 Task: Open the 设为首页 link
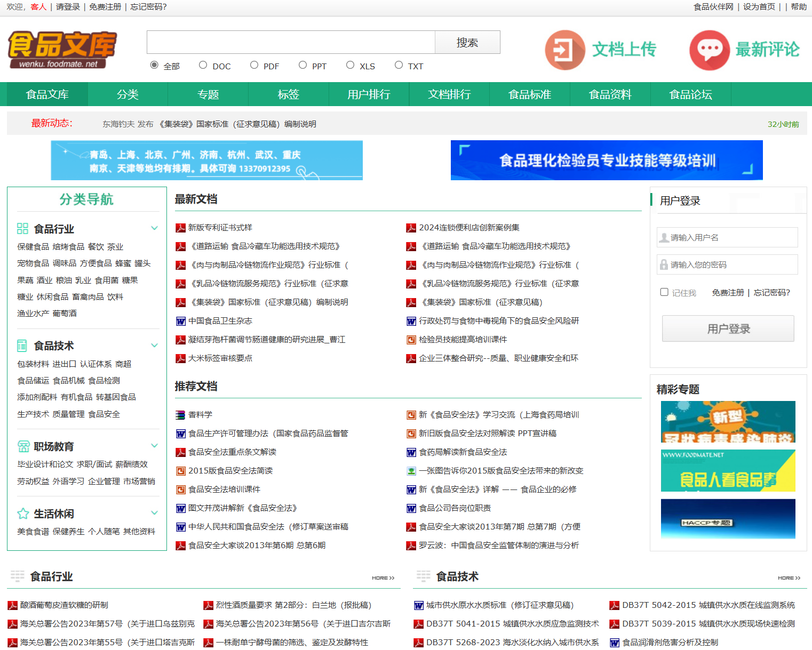(759, 7)
